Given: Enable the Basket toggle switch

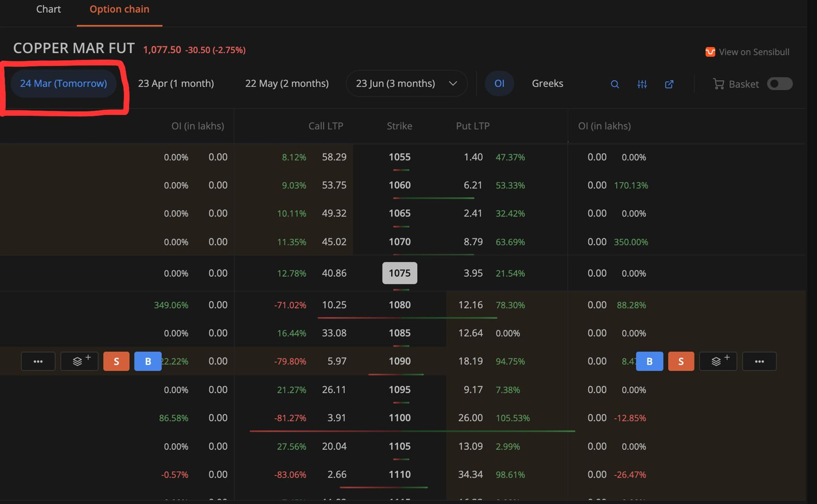Looking at the screenshot, I should coord(779,84).
